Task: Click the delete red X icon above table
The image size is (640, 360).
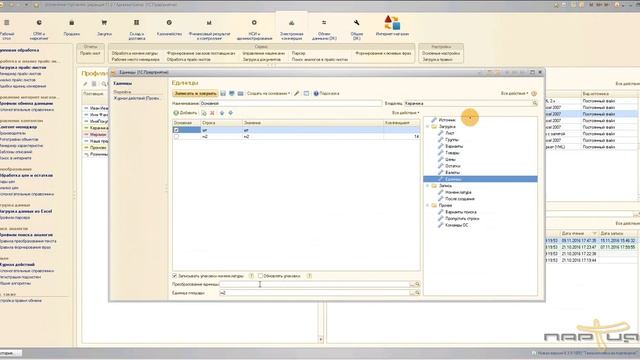Action: coord(212,113)
